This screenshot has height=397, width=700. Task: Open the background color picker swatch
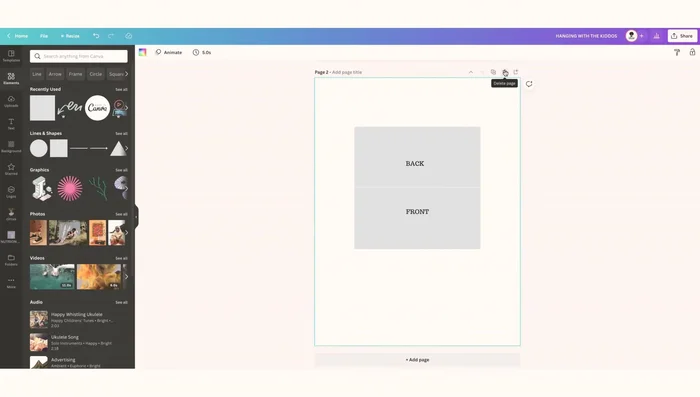coord(142,52)
